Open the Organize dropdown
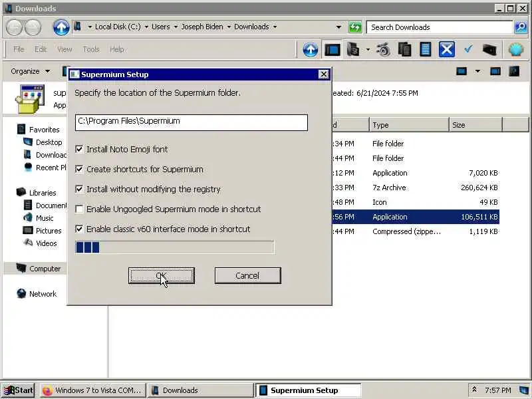 31,71
